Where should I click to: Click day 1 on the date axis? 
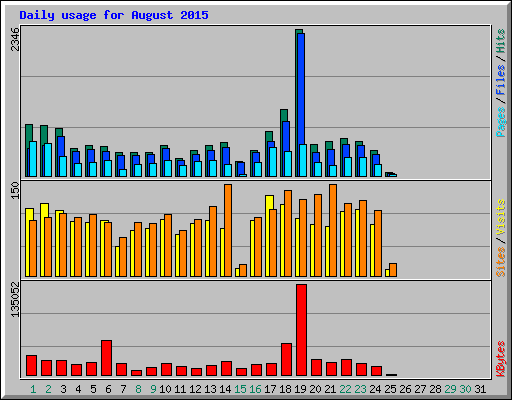[33, 389]
